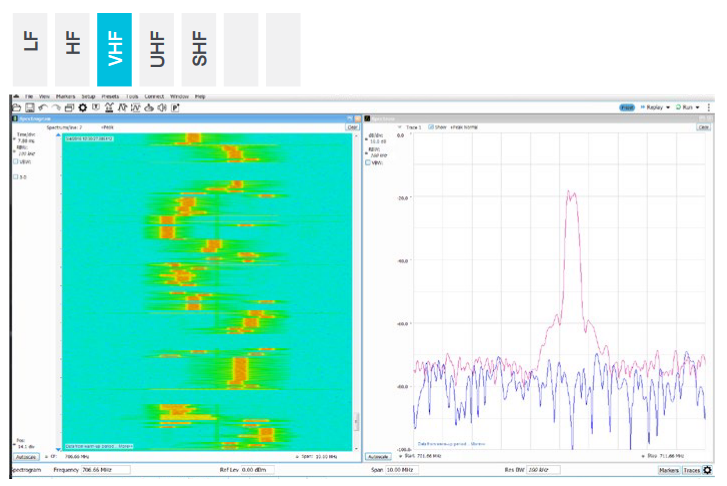Viewport: 727px width, 486px height.
Task: Enable the 3-D checkbox in Spectrogram
Action: coord(16,176)
